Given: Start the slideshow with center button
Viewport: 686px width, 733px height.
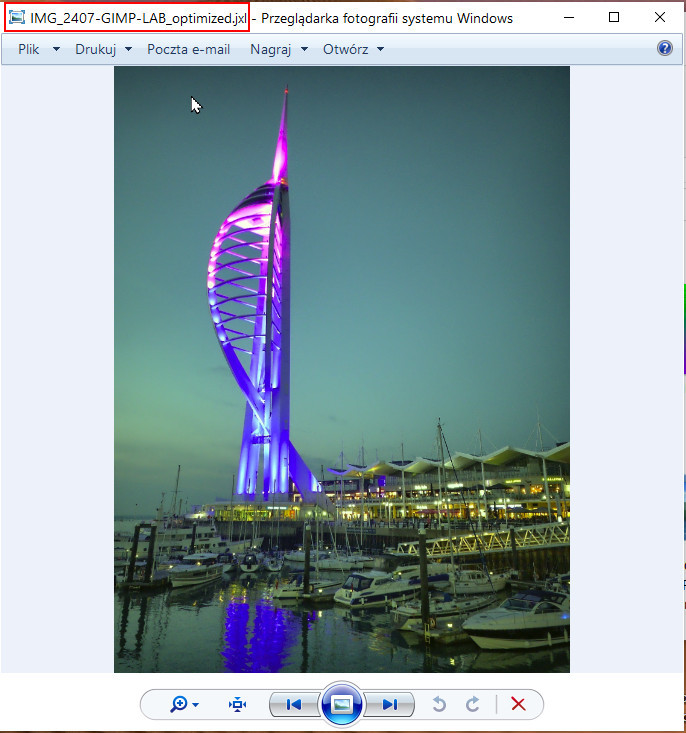Looking at the screenshot, I should tap(341, 704).
